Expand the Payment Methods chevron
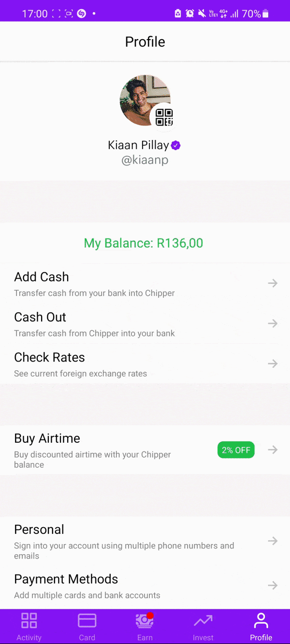The height and width of the screenshot is (644, 290). tap(273, 586)
